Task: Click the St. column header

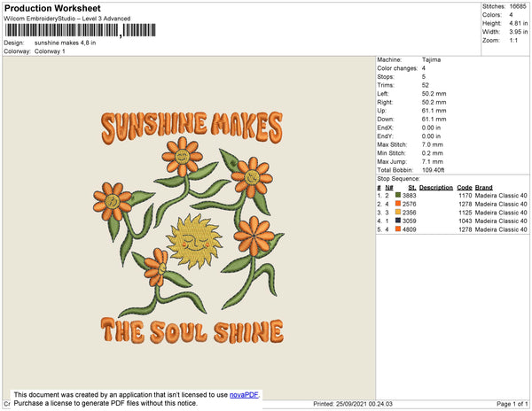Action: click(411, 187)
